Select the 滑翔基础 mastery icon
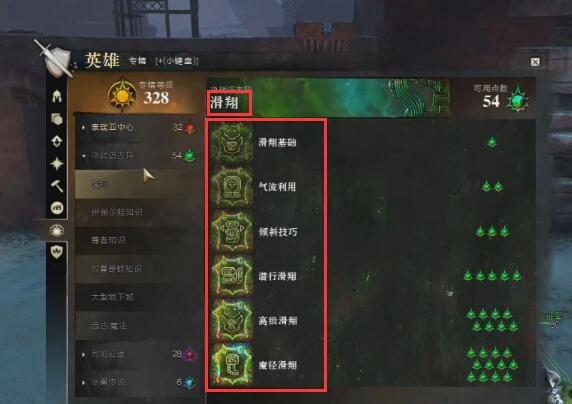572x404 pixels. click(232, 143)
